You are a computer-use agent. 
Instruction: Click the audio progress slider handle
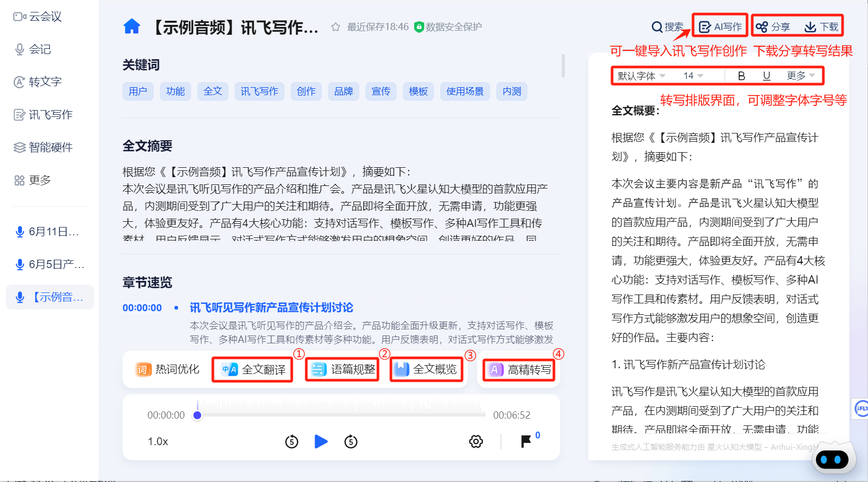[x=197, y=415]
